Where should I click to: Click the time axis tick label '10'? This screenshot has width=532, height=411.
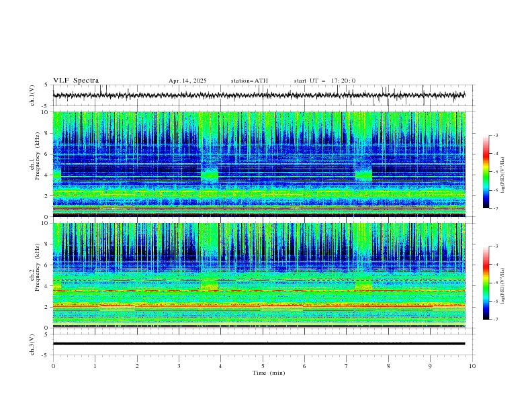tap(472, 366)
